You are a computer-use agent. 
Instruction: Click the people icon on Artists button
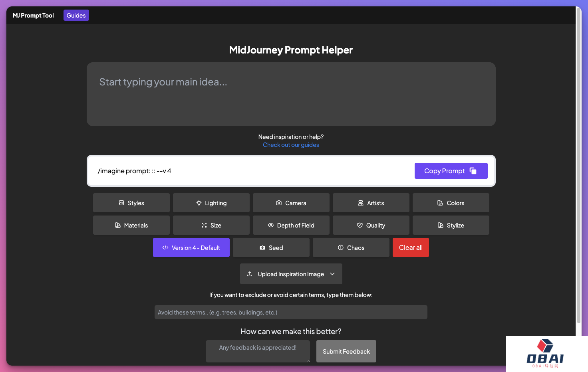[361, 203]
